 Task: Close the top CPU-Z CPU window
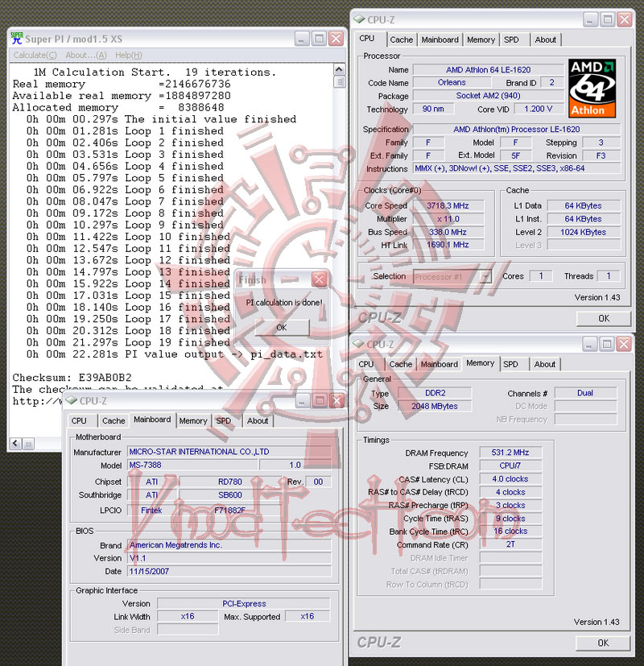coord(625,19)
